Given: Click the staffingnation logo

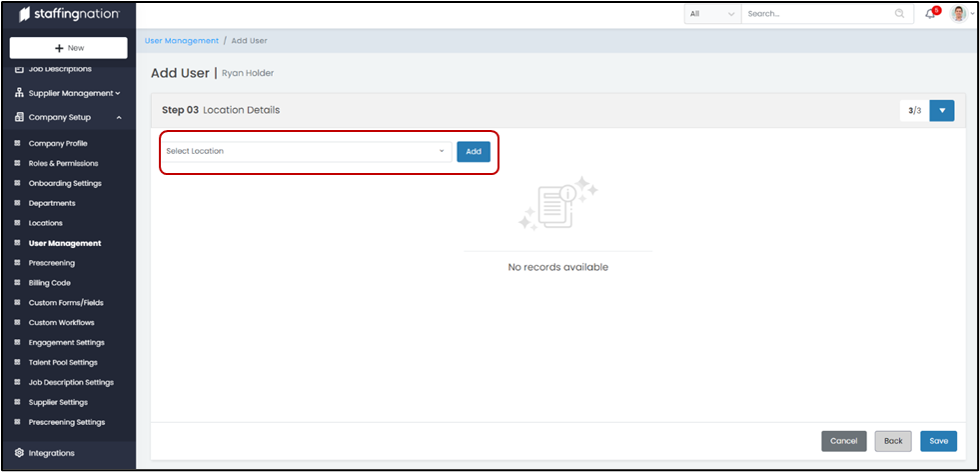Looking at the screenshot, I should 69,14.
